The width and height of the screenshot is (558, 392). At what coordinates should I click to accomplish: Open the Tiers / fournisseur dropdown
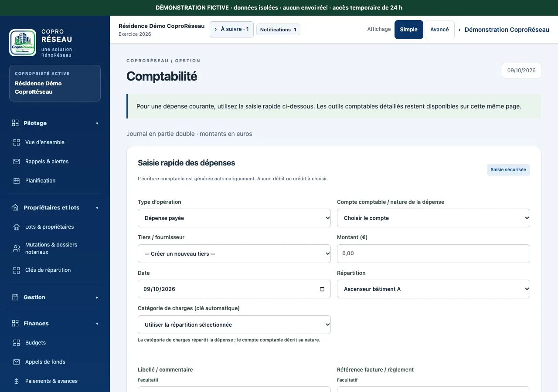click(x=234, y=253)
